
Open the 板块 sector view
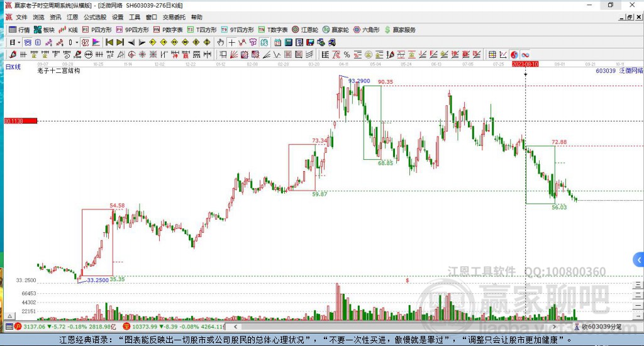(x=45, y=30)
